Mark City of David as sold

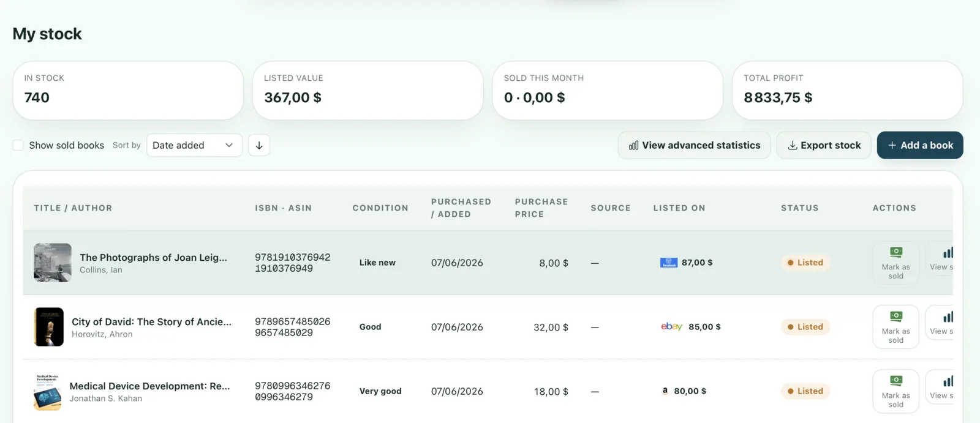click(x=895, y=327)
